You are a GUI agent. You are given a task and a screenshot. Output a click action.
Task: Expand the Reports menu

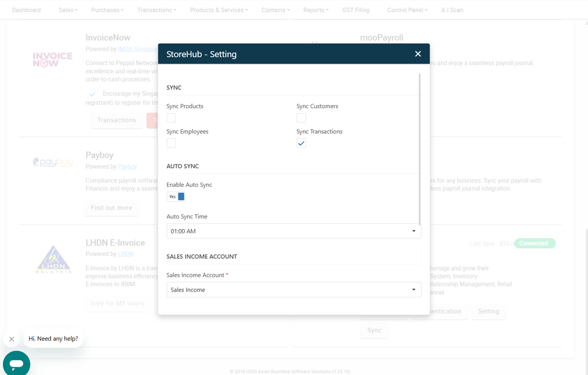pyautogui.click(x=316, y=10)
